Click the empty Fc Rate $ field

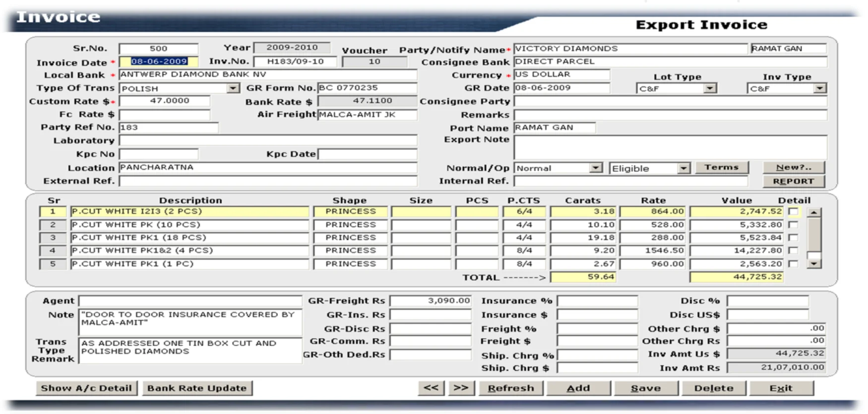[x=165, y=114]
